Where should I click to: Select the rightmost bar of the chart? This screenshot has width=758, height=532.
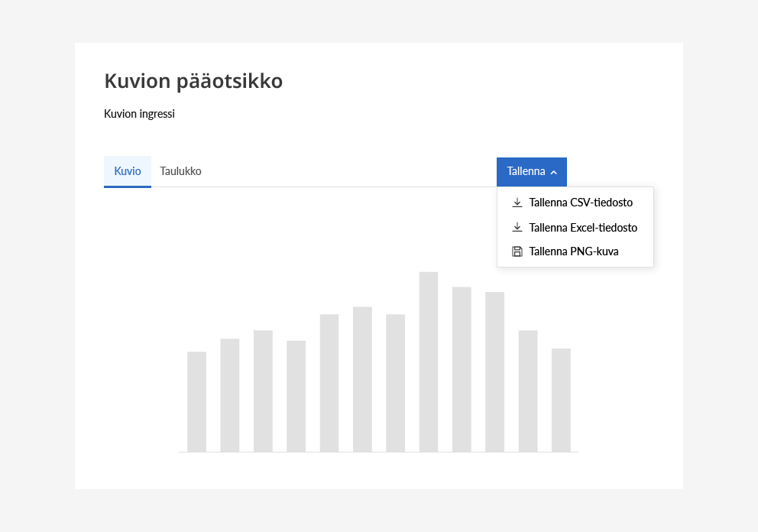pyautogui.click(x=561, y=400)
